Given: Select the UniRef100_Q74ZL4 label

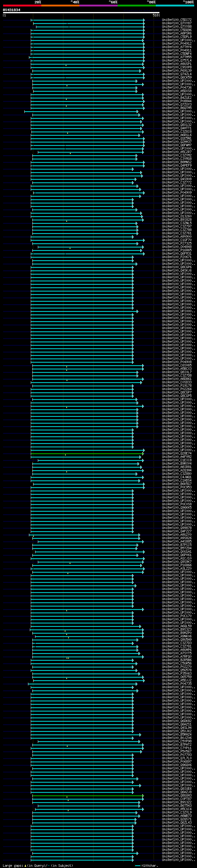Looking at the screenshot, I should click(x=177, y=74).
